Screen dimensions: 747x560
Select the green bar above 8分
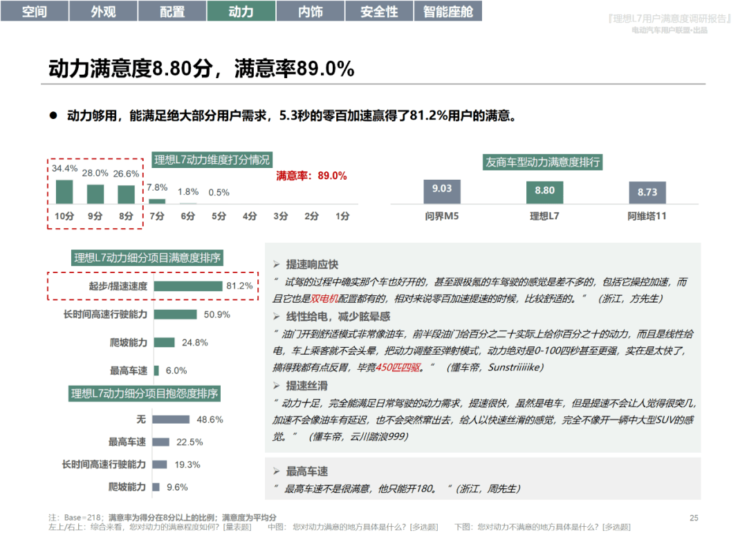pyautogui.click(x=127, y=195)
